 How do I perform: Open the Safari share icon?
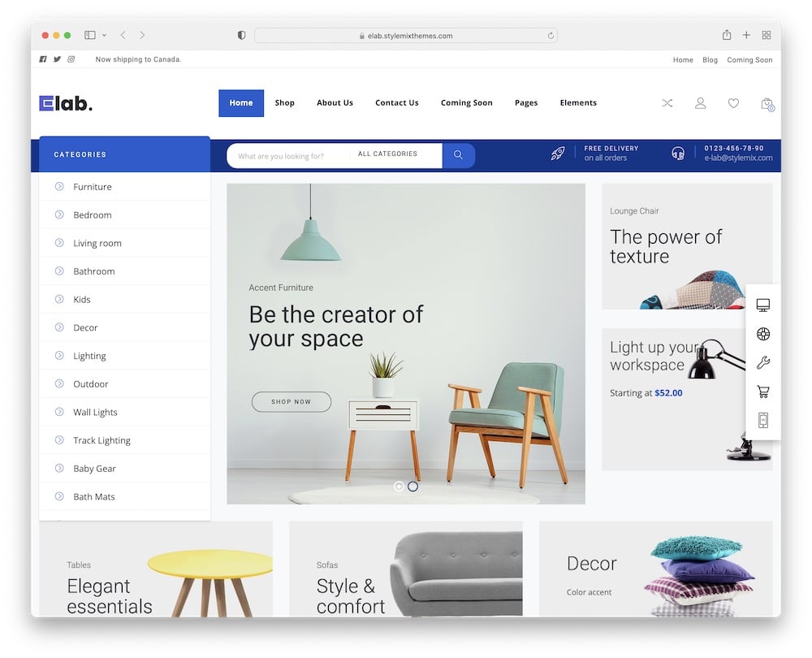(727, 35)
